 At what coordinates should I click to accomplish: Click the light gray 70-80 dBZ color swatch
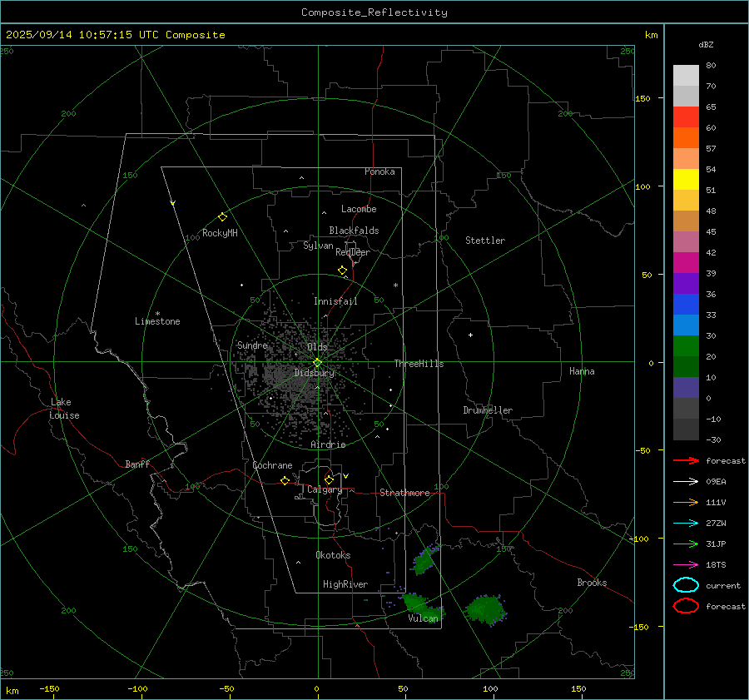tap(686, 76)
